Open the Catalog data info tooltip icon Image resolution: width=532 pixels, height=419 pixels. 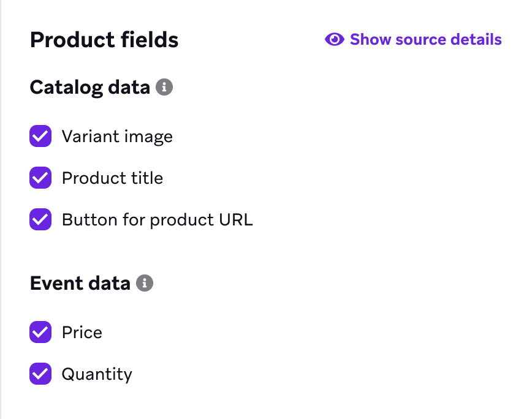[x=164, y=88]
